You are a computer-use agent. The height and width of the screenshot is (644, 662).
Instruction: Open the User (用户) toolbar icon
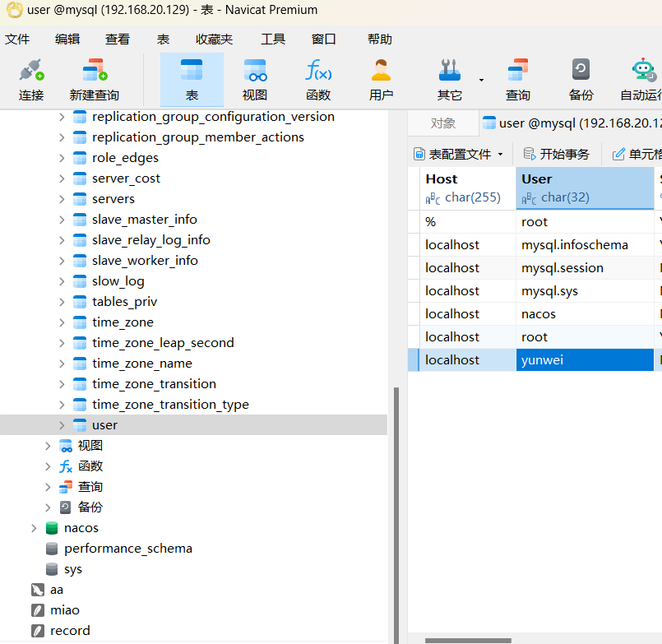pyautogui.click(x=382, y=81)
